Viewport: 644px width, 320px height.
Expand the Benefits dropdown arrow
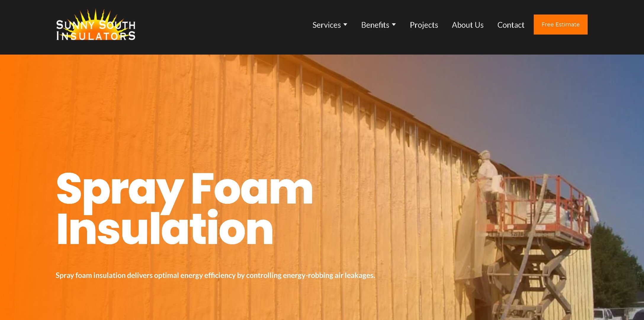(394, 25)
